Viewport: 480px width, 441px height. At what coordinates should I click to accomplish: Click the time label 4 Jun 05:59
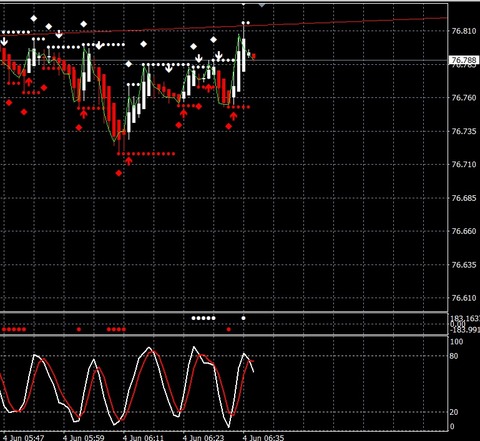(84, 437)
